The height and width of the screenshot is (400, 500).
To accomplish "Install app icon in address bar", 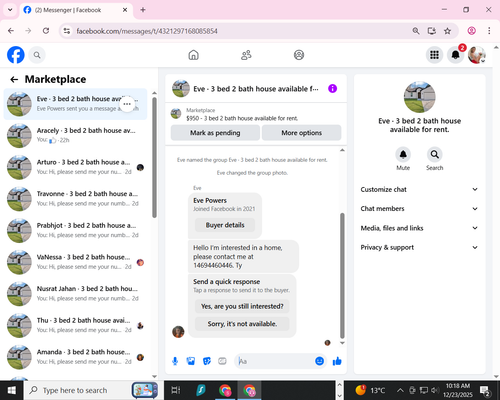I will pyautogui.click(x=432, y=31).
